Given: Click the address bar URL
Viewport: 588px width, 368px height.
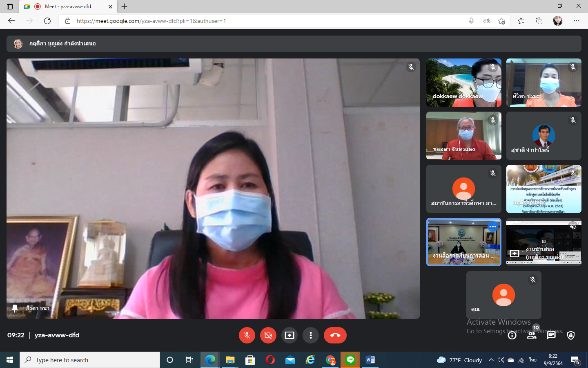Looking at the screenshot, I should pos(261,21).
